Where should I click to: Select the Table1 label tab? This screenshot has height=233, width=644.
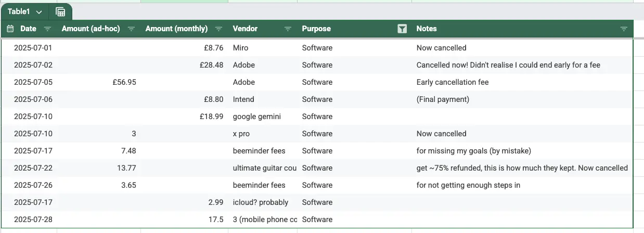pos(19,12)
